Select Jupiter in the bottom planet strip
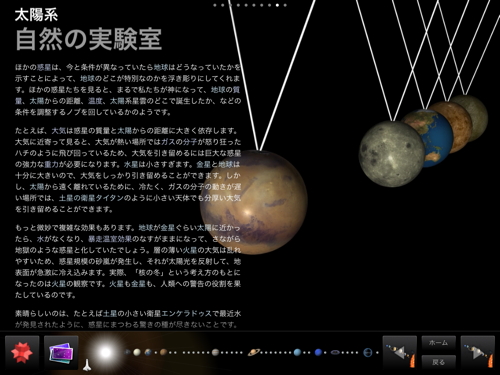 click(216, 352)
